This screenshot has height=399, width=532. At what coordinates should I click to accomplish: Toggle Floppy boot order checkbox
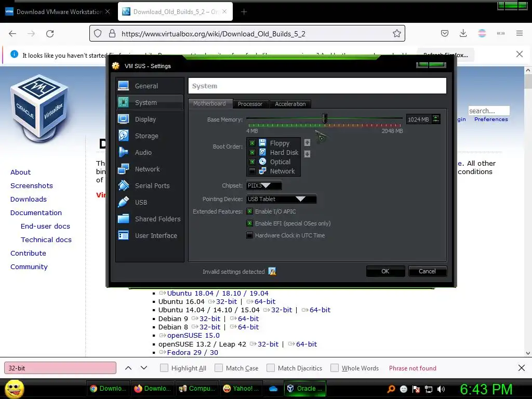[252, 143]
